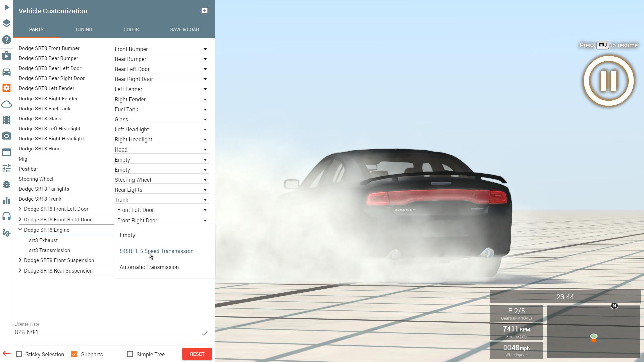Open the Rear Bumper dropdown

point(161,59)
